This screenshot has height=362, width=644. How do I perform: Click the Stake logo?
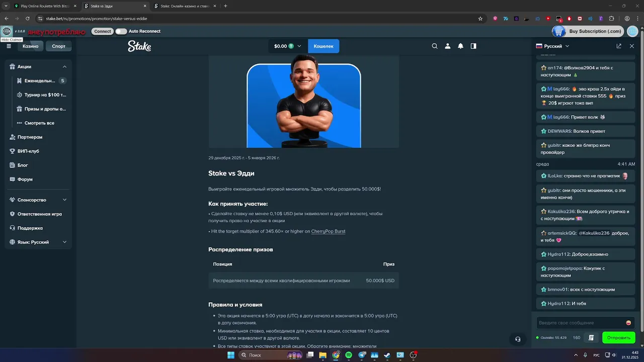pyautogui.click(x=139, y=46)
